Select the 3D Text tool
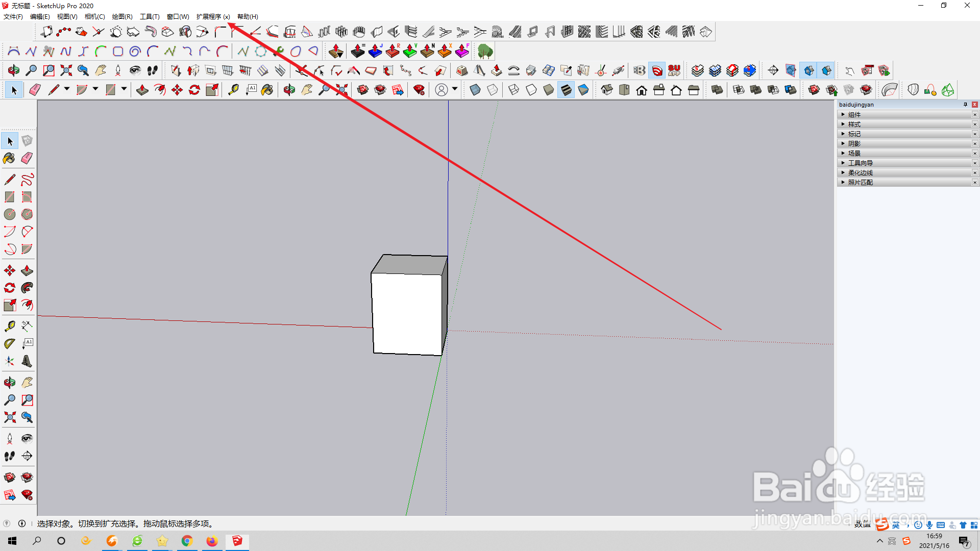 27,361
